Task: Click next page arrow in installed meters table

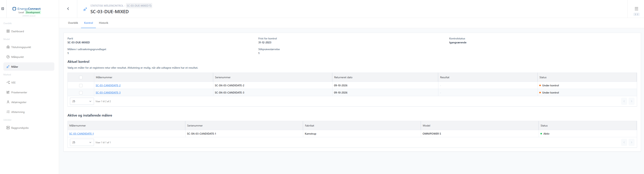Action: pyautogui.click(x=632, y=142)
